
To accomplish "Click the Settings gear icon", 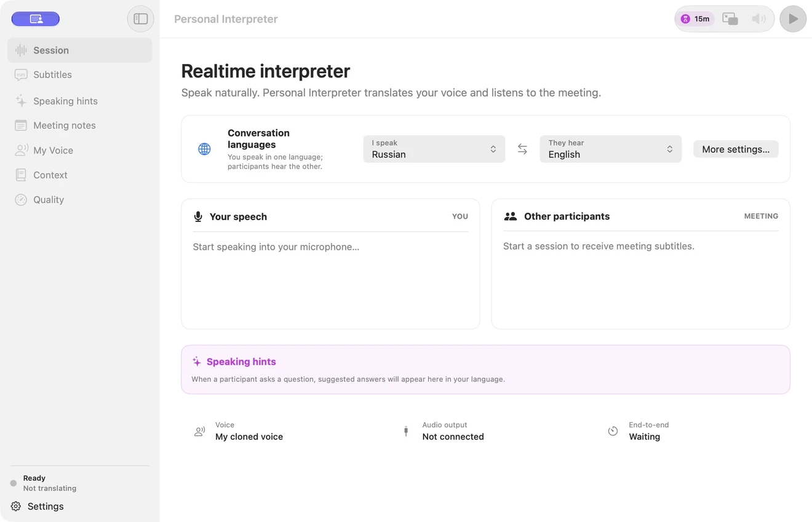I will click(16, 506).
